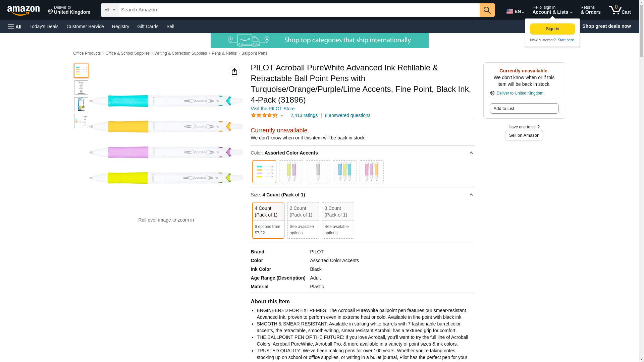Select the gray accent pen color swatch
The image size is (644, 362).
(318, 172)
